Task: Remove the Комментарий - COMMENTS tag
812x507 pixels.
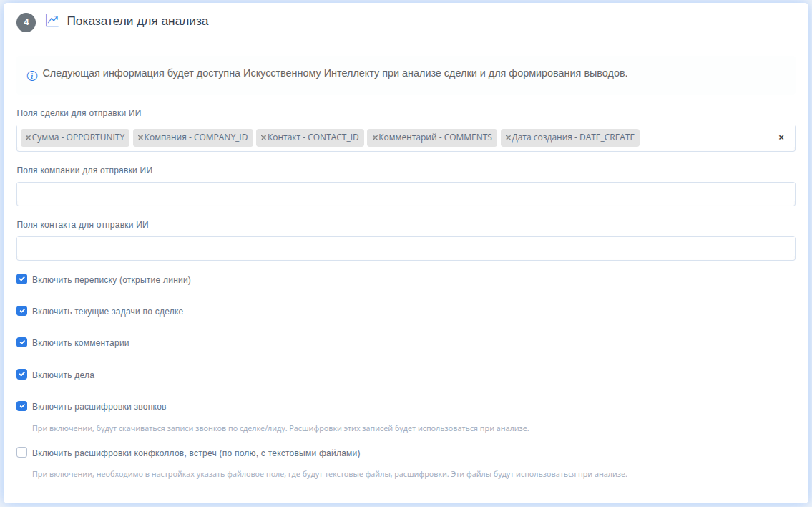Action: [x=375, y=137]
